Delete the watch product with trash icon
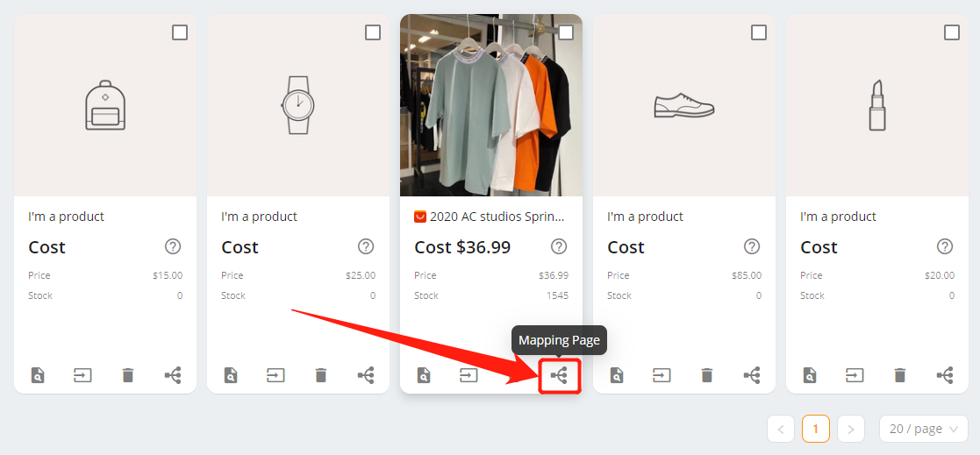The height and width of the screenshot is (455, 980). 320,375
